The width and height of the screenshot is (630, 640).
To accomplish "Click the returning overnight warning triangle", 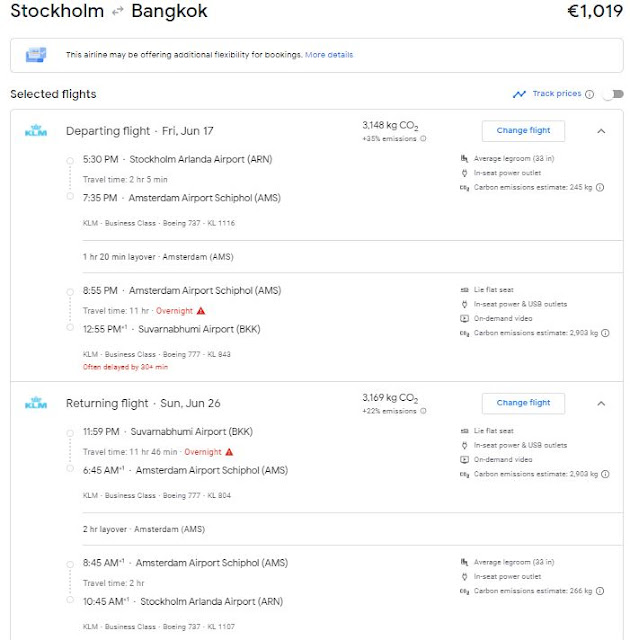I will [x=229, y=452].
